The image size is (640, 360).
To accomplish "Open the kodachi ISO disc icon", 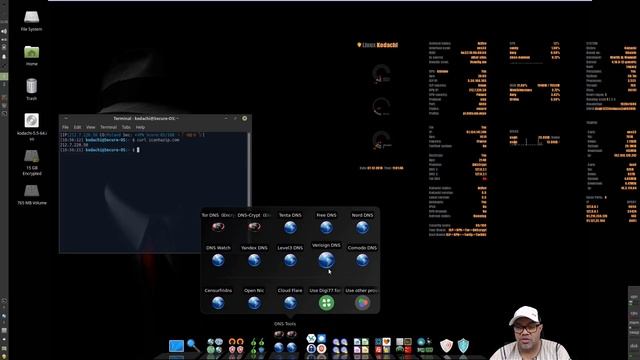I will pos(31,121).
